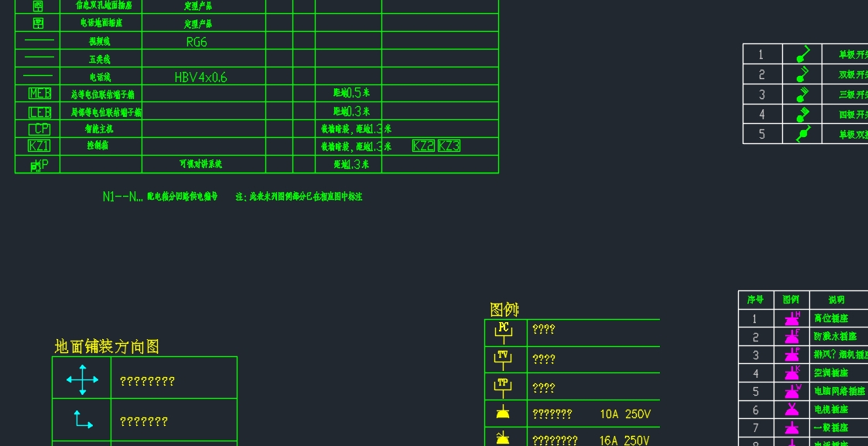The height and width of the screenshot is (446, 868).
Task: Click the 16A 250V rating text
Action: 624,441
